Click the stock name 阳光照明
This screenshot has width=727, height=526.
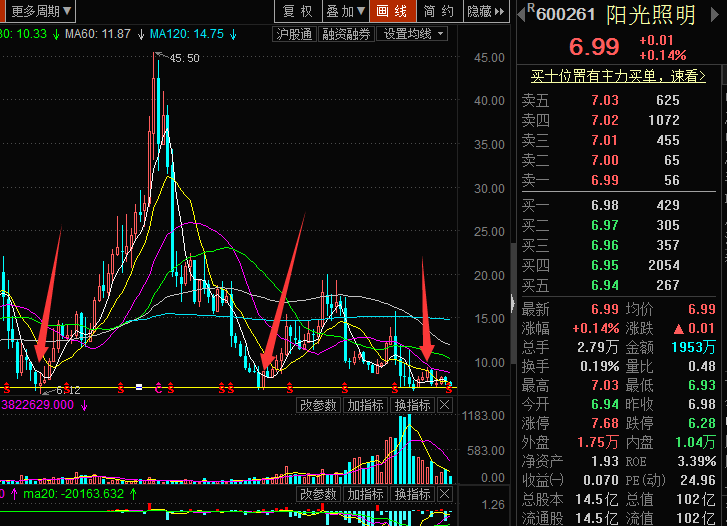click(651, 15)
